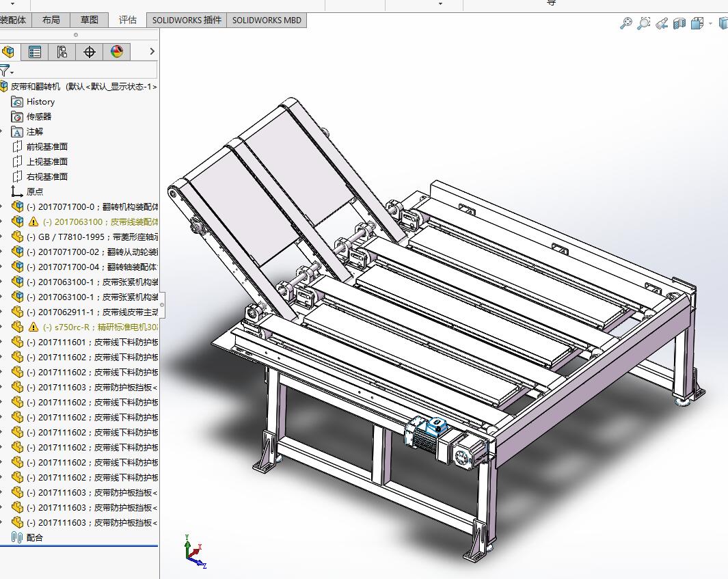Select the 原点 origin item
The image size is (728, 579).
pos(27,192)
